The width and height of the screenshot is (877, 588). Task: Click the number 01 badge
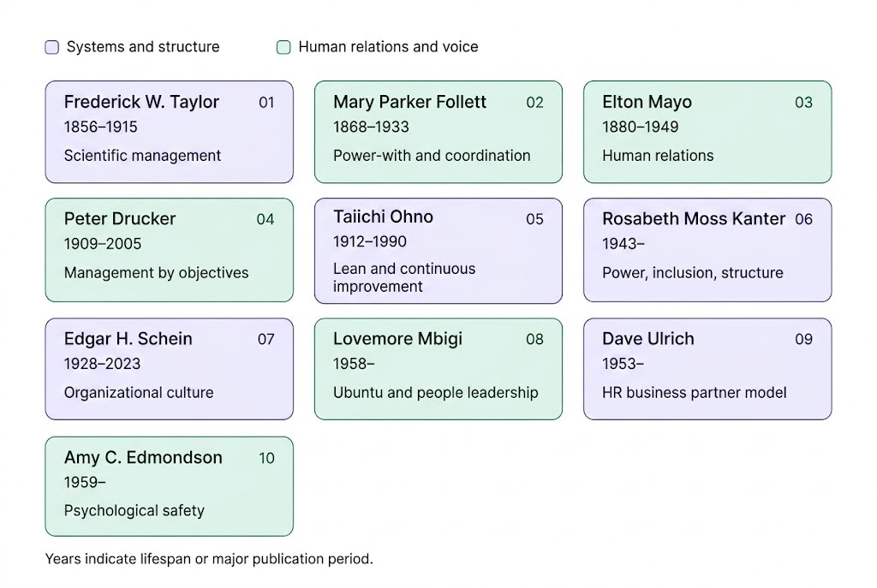tap(267, 103)
